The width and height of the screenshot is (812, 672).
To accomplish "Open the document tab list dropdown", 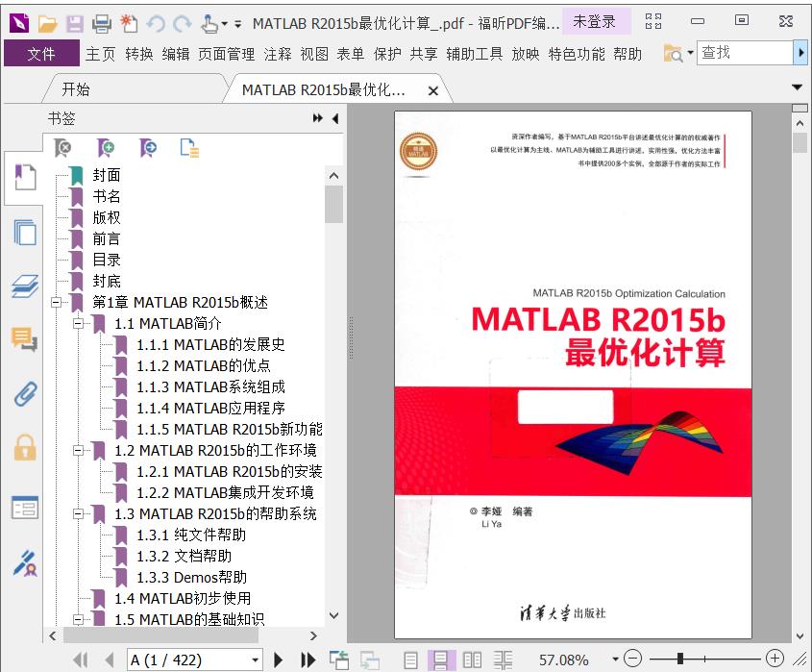I will click(x=798, y=87).
